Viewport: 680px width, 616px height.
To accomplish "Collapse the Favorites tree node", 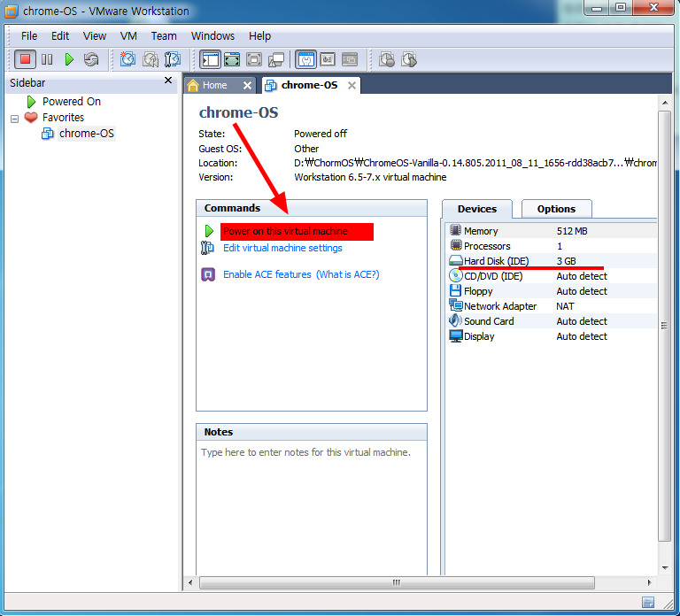I will (14, 118).
